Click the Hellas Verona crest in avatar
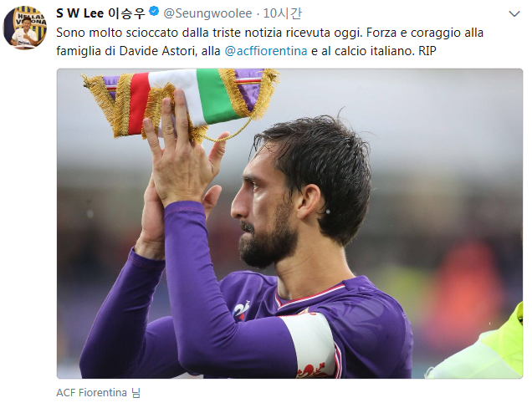The width and height of the screenshot is (532, 408). pos(32,20)
